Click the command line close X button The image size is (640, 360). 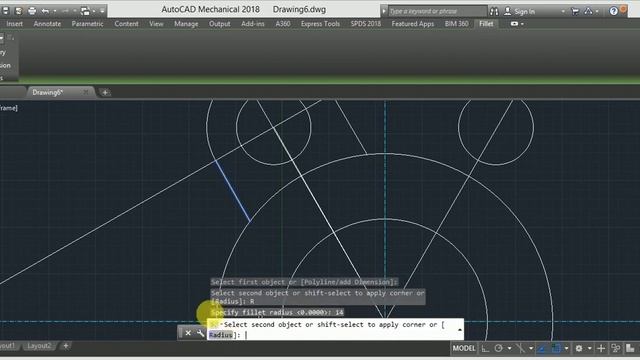pyautogui.click(x=188, y=333)
